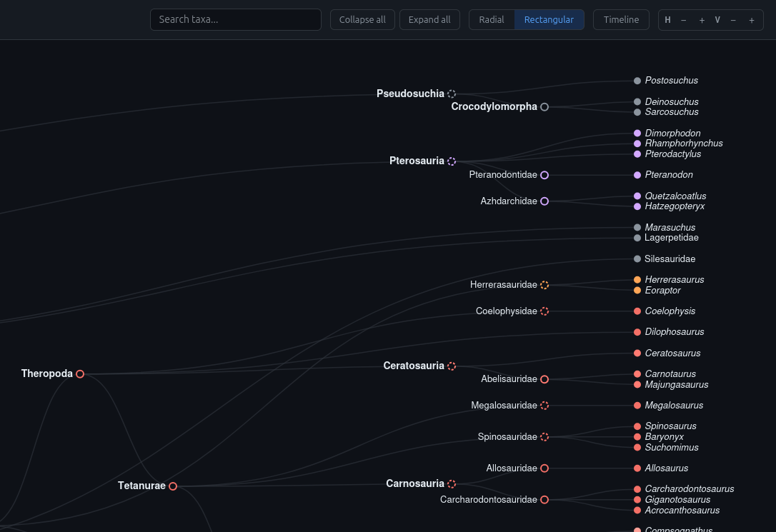This screenshot has height=532, width=776.
Task: Collapse the Crocodylomorpha node circle
Action: 544,107
